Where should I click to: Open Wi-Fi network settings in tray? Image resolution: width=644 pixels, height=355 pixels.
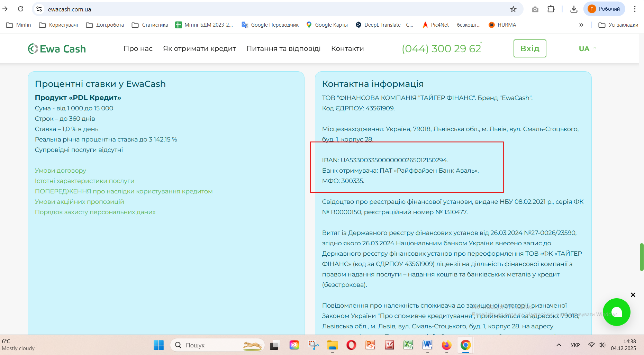(592, 345)
